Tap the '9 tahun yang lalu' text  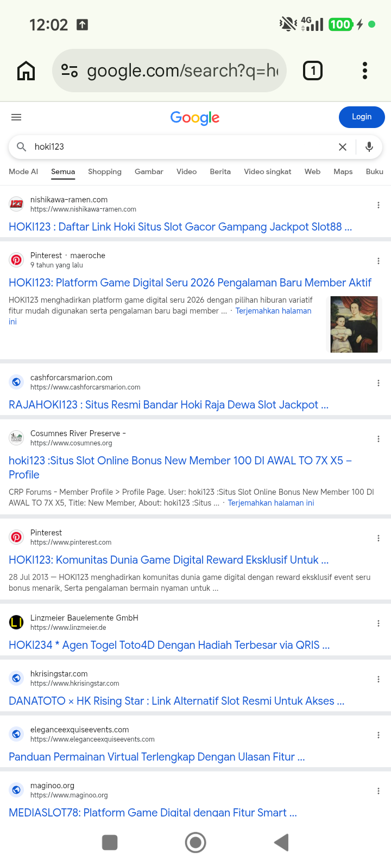click(x=56, y=265)
